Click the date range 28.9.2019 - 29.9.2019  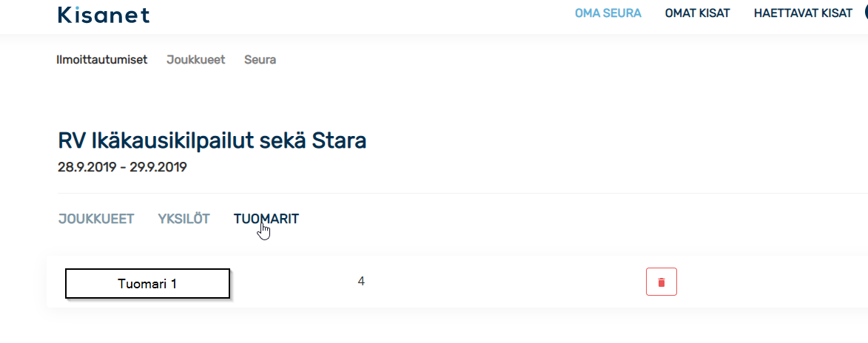tap(122, 167)
